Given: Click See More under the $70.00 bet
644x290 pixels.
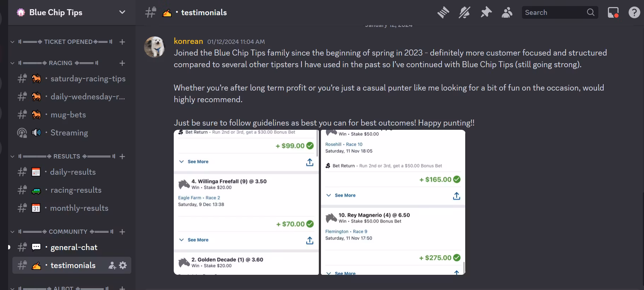Looking at the screenshot, I should [x=198, y=240].
